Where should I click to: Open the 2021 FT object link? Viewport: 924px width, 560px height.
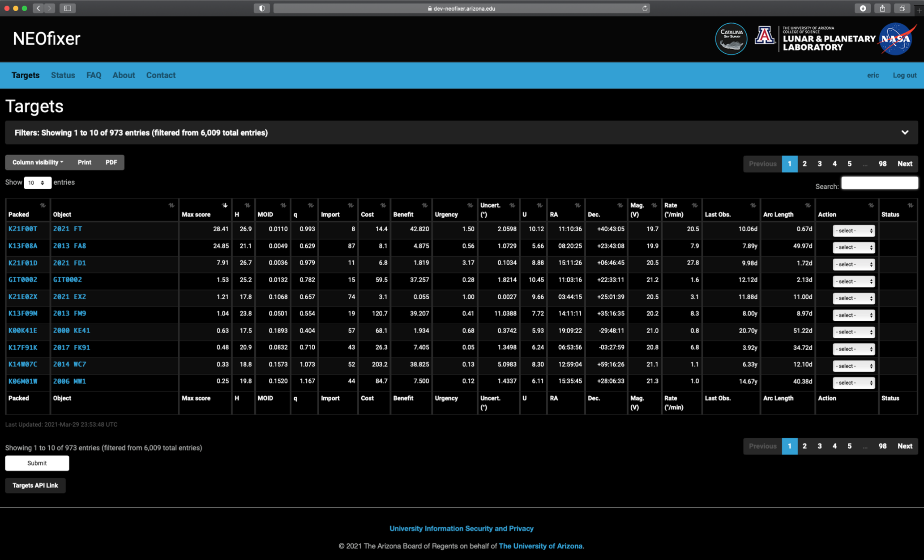[x=67, y=229]
